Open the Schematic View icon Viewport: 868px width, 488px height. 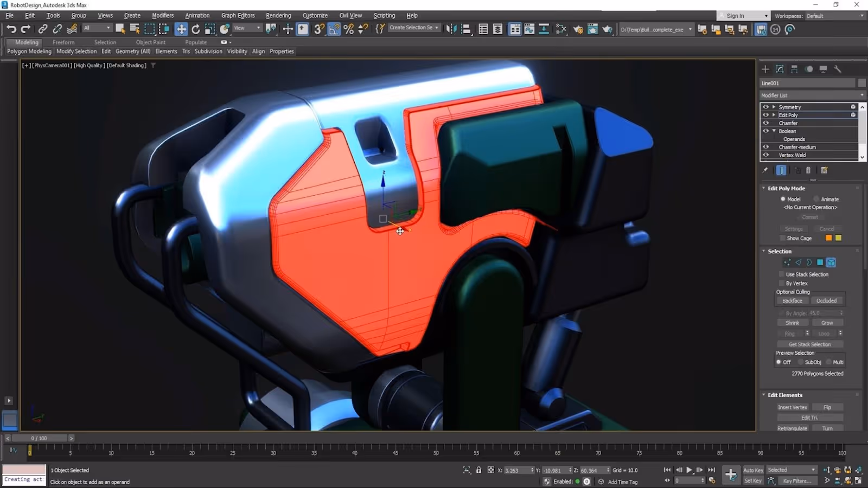coord(561,29)
